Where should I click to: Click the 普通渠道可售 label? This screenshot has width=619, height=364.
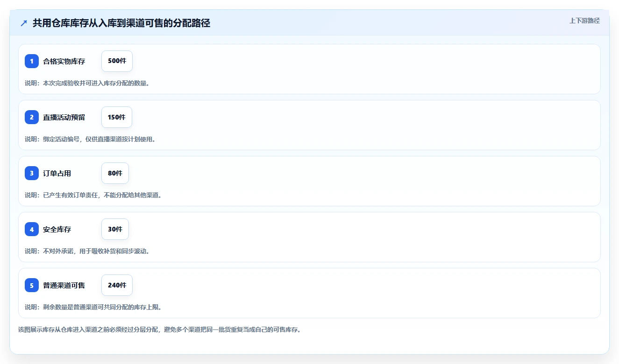[64, 285]
